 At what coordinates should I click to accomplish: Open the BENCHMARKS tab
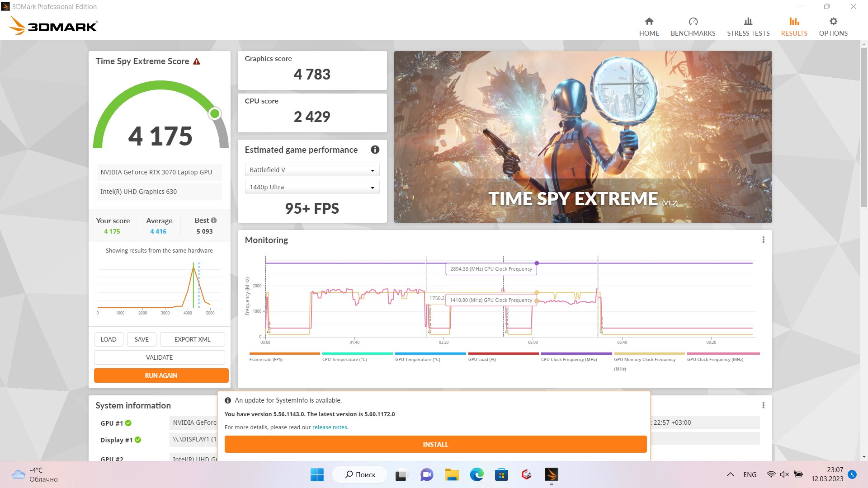click(x=693, y=27)
